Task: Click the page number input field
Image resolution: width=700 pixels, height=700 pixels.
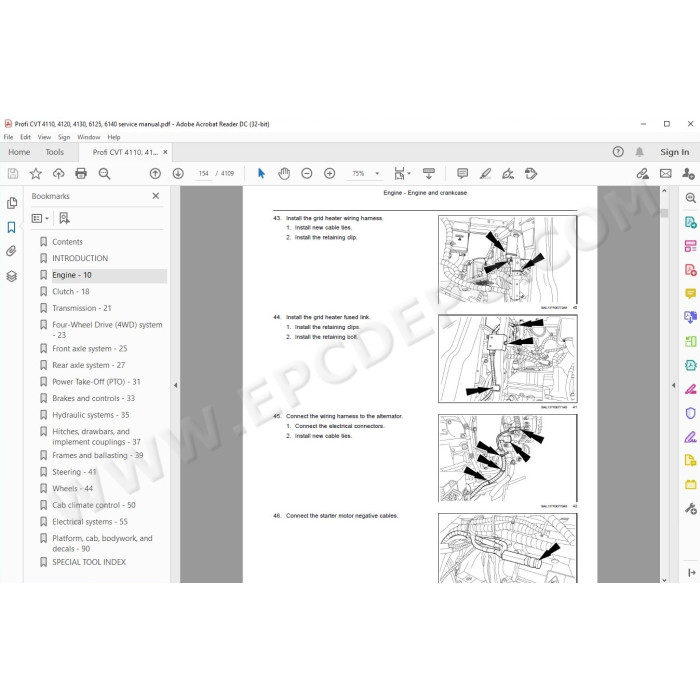Action: (x=204, y=174)
